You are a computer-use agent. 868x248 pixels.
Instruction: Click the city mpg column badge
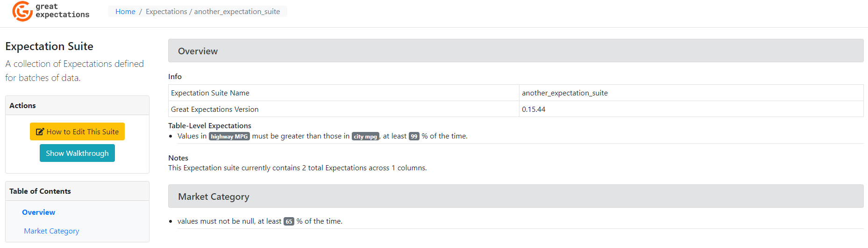click(x=365, y=137)
